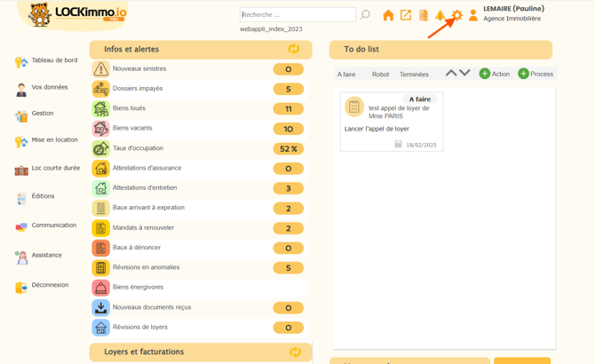Open the document icon in top toolbar

pyautogui.click(x=424, y=15)
